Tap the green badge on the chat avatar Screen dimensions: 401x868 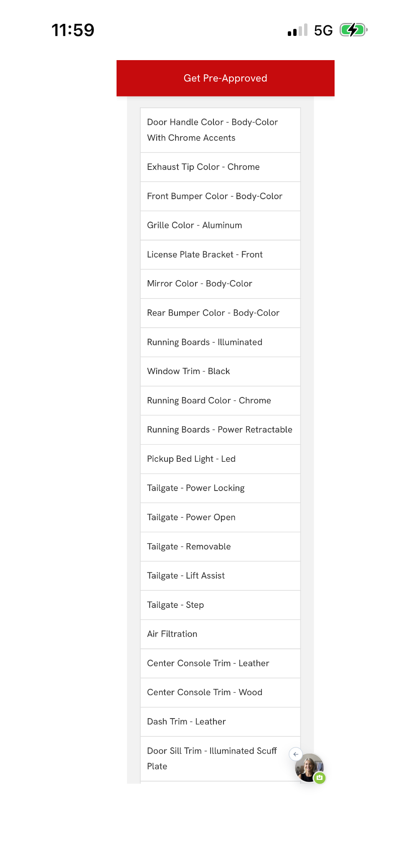tap(320, 777)
